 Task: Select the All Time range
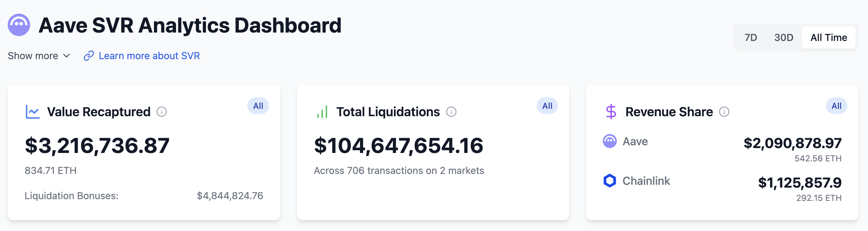(828, 37)
